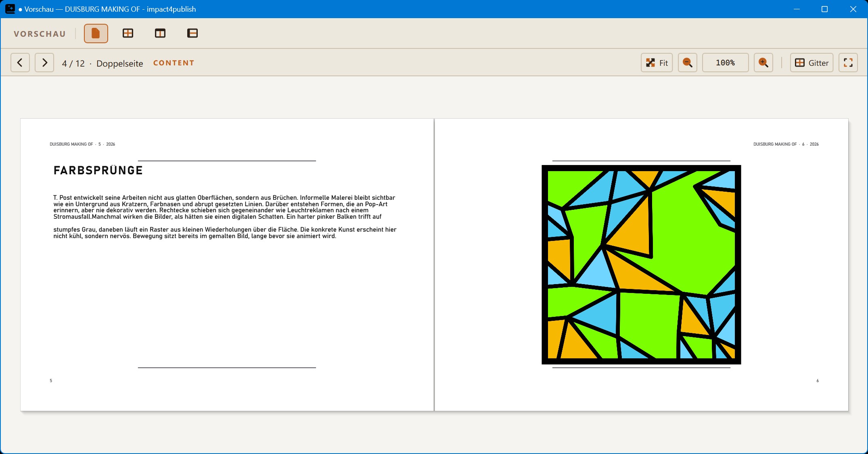
Task: Zoom in with the plus magnifier
Action: pyautogui.click(x=763, y=63)
